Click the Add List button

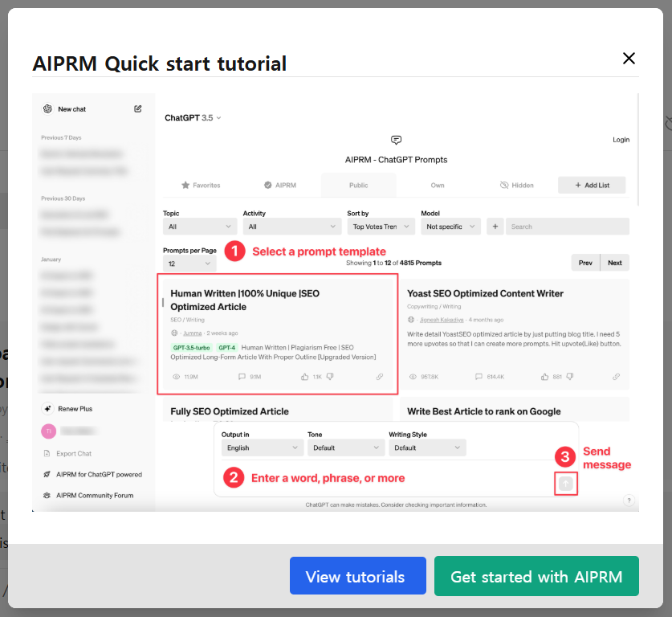pos(592,186)
